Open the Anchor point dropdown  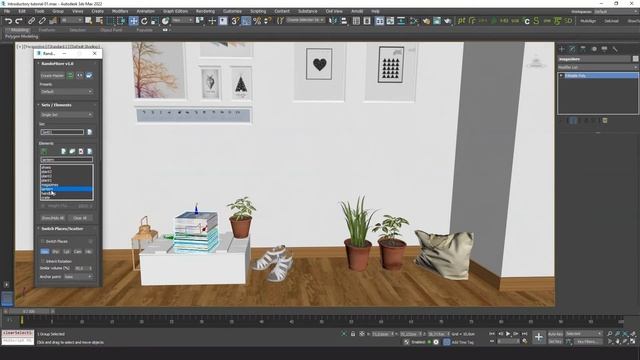click(78, 277)
